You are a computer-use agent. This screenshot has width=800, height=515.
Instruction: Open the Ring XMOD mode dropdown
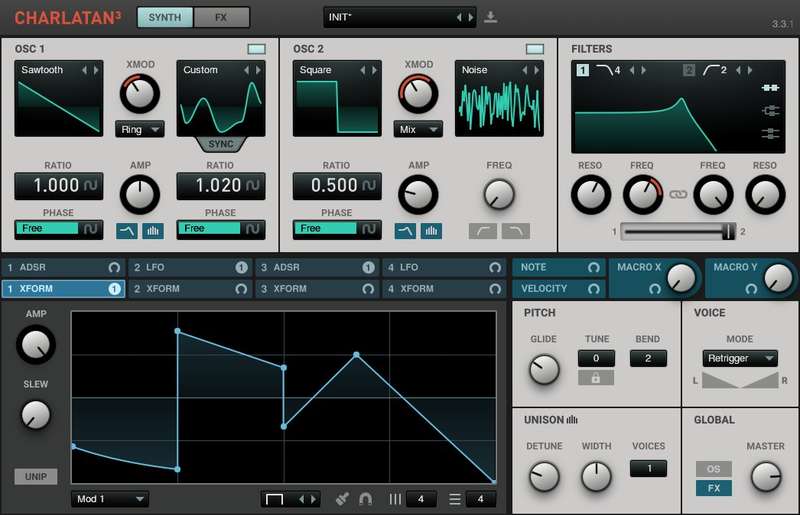[139, 129]
